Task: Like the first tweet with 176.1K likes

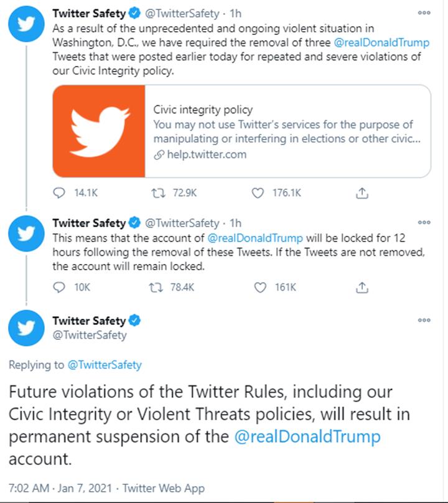Action: point(258,193)
